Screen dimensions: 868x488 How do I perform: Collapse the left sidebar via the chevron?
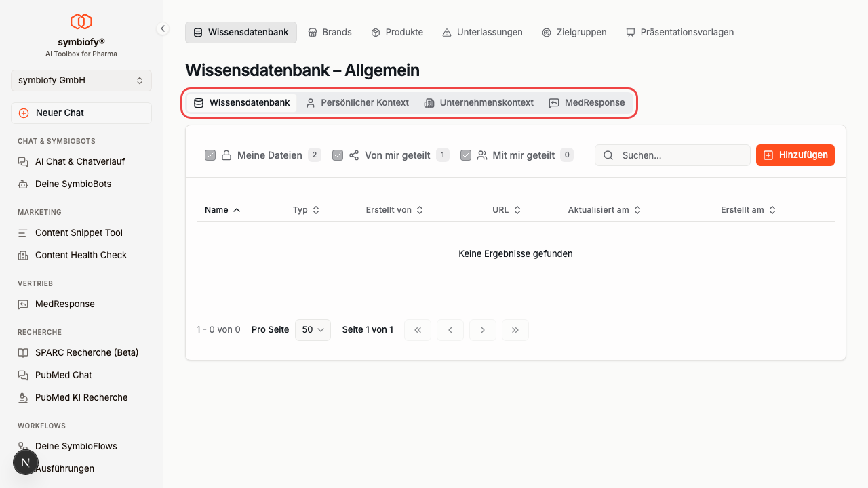162,28
